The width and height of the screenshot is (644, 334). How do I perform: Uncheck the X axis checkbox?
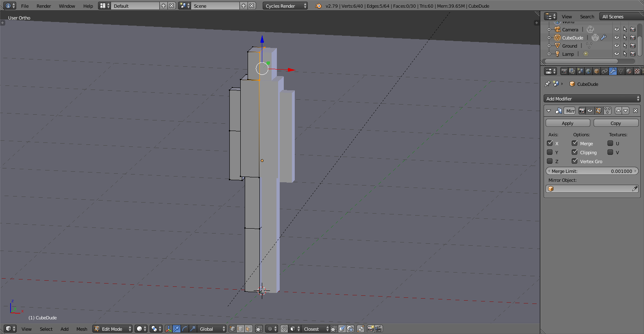[550, 143]
